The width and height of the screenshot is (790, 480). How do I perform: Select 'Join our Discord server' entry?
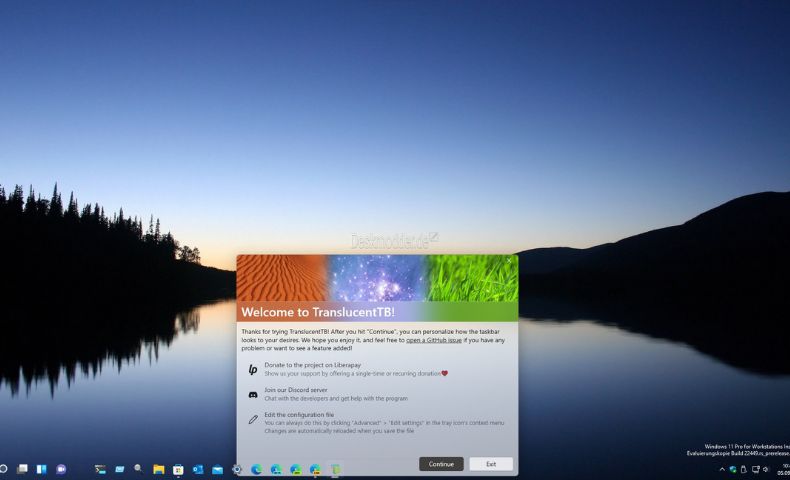296,390
